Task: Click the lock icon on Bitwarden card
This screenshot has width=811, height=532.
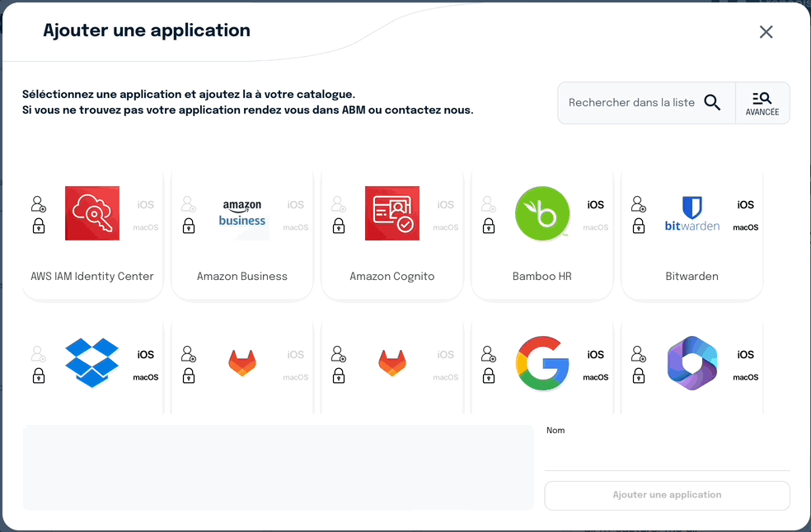Action: (639, 226)
